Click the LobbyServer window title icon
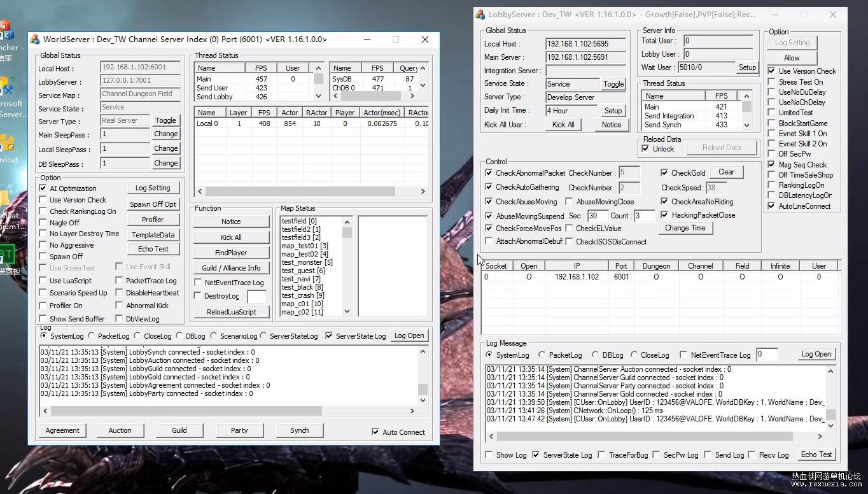 (480, 15)
